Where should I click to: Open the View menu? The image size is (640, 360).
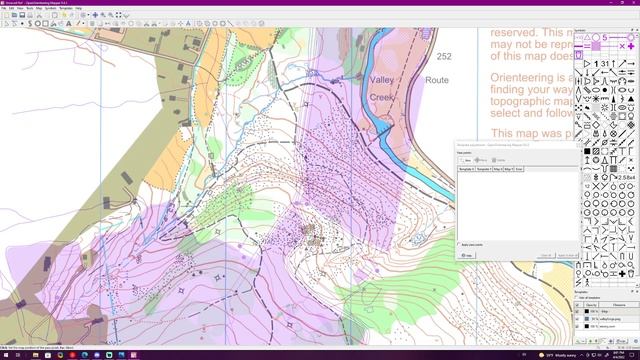[x=20, y=8]
